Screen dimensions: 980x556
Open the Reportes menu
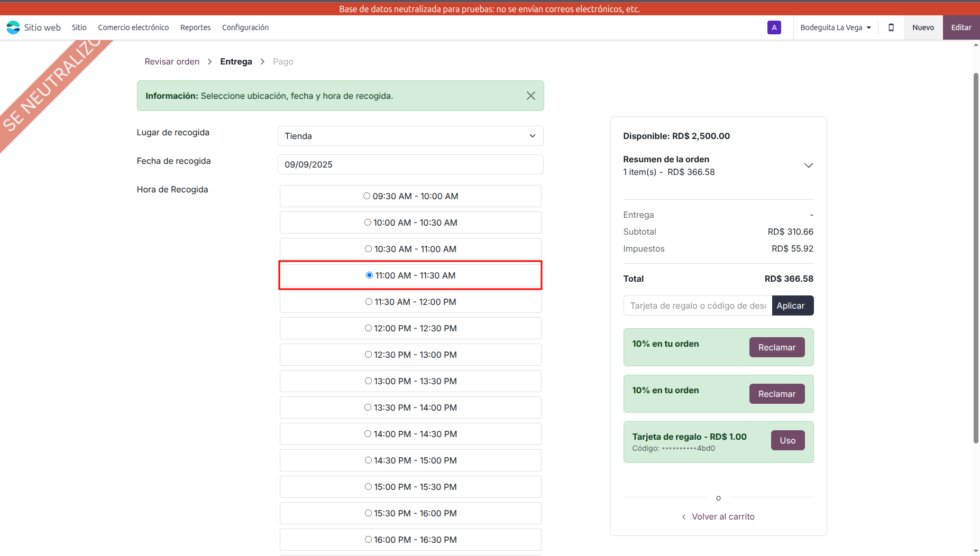195,27
